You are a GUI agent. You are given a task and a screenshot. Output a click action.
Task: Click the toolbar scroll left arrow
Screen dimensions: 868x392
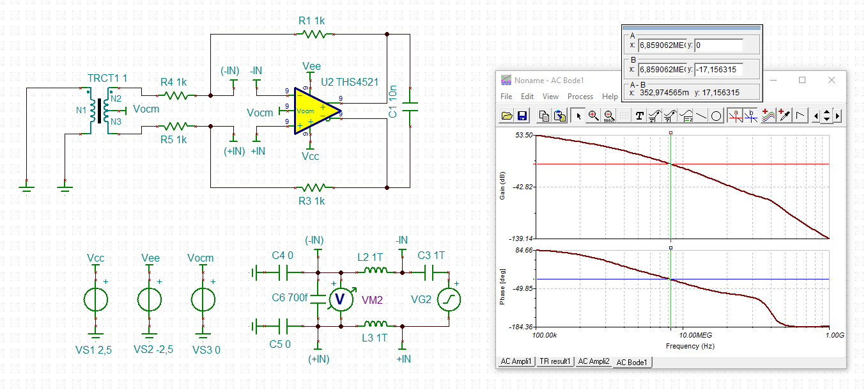(816, 116)
